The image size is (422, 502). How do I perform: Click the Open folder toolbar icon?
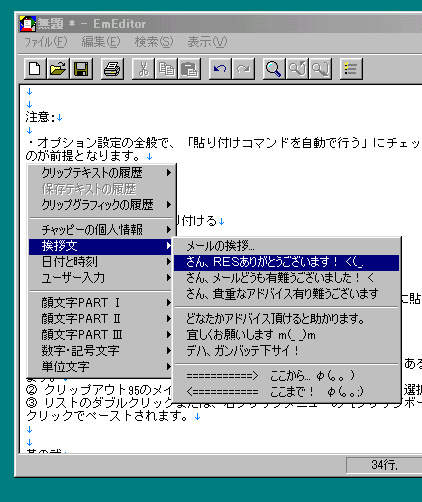[x=58, y=69]
